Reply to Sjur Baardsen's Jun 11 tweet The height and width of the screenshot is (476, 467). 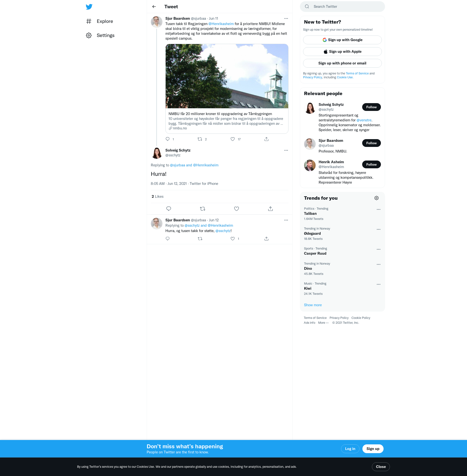tap(168, 139)
